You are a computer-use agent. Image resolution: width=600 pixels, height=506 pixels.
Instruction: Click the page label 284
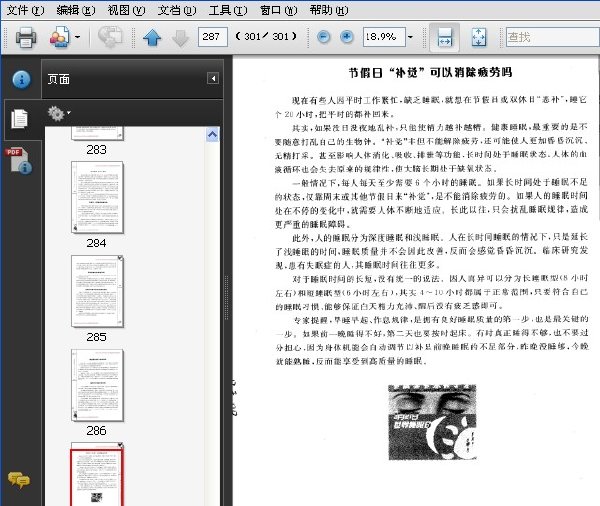pyautogui.click(x=96, y=243)
